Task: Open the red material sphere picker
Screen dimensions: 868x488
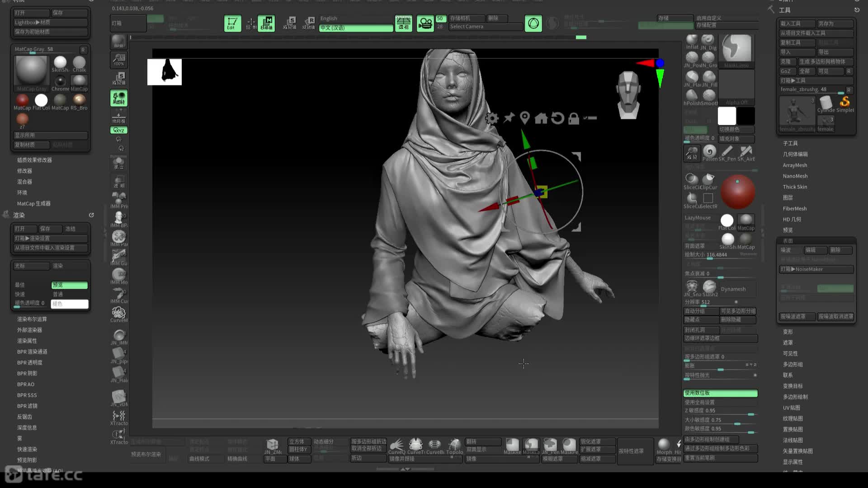Action: (x=737, y=192)
